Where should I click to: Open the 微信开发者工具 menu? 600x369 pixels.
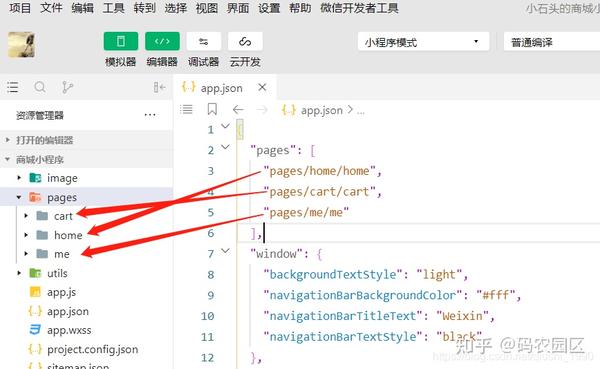click(x=359, y=8)
